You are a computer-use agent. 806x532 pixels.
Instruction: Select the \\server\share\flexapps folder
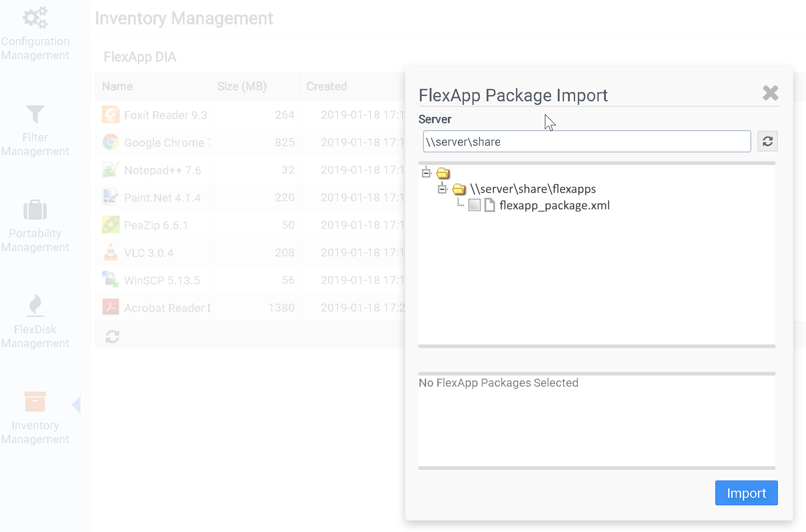click(x=532, y=189)
